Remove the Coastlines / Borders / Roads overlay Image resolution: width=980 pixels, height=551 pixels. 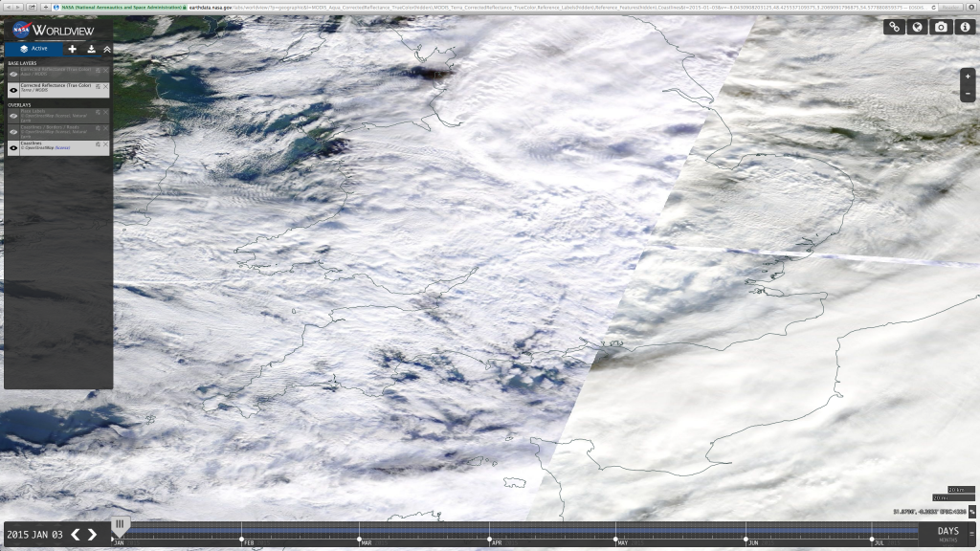[105, 129]
